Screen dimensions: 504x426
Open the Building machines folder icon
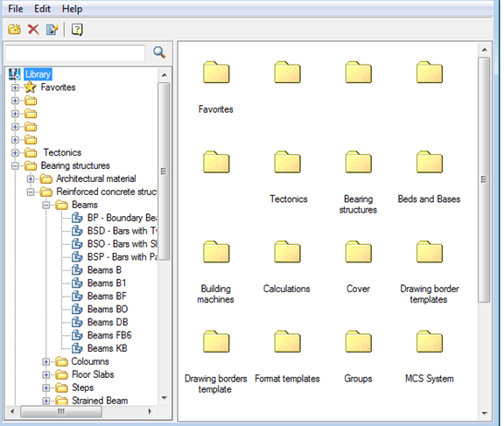(x=216, y=252)
